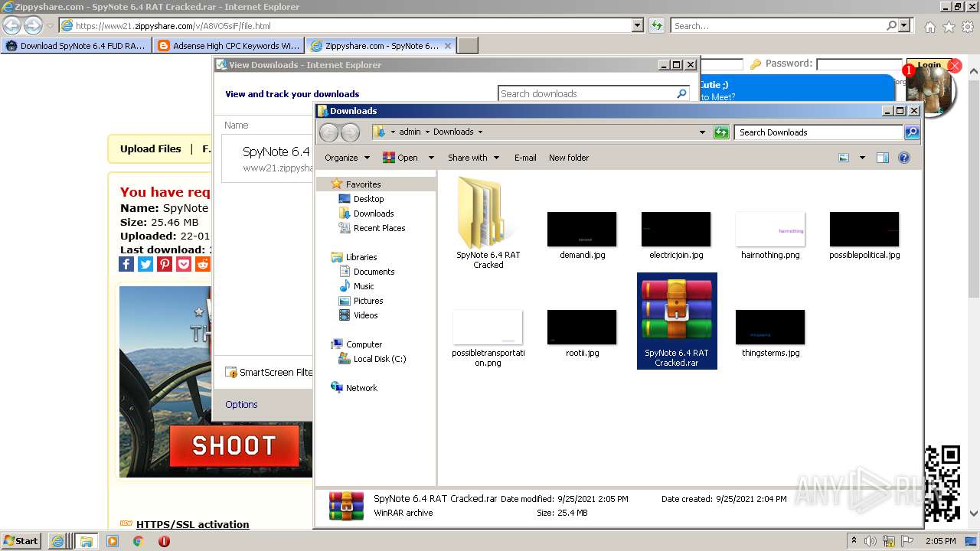The width and height of the screenshot is (980, 551).
Task: Select the SpyNote 6.4 RAT Cracked.rar archive
Action: coord(677,321)
